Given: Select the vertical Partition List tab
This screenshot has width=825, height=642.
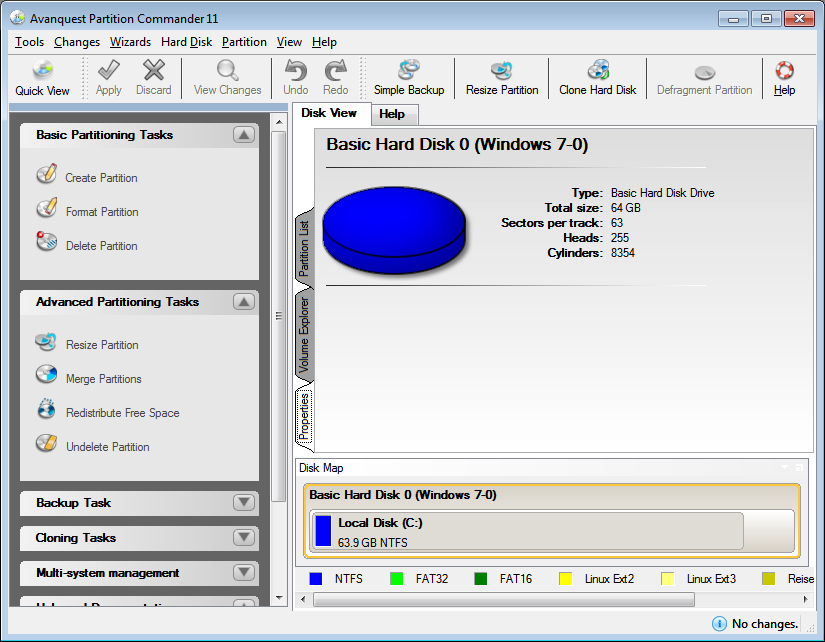Looking at the screenshot, I should click(304, 248).
